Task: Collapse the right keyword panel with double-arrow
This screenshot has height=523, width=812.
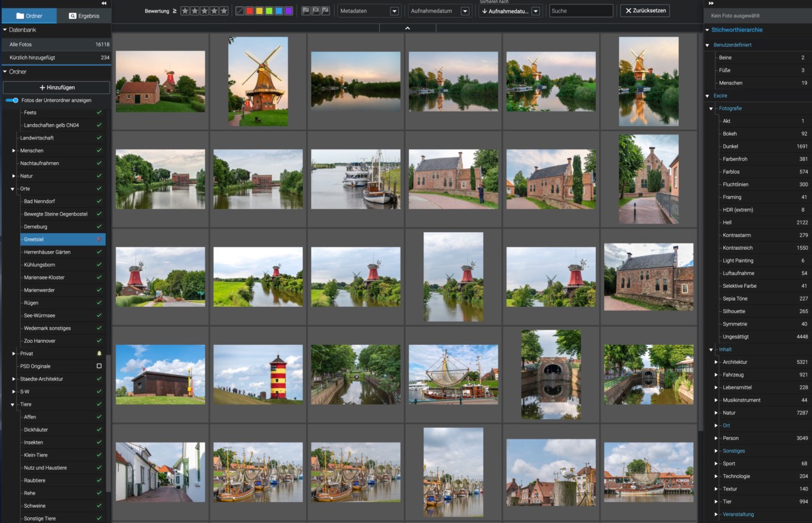Action: pyautogui.click(x=712, y=3)
